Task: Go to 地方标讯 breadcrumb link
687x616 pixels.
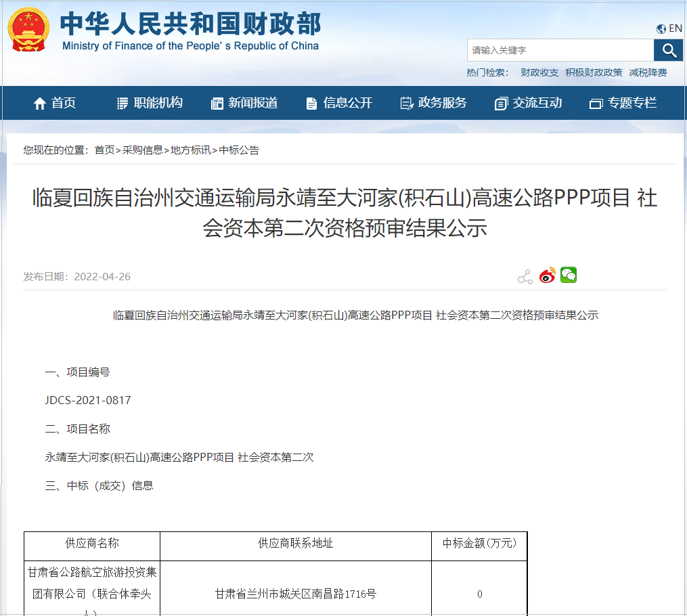Action: point(190,150)
